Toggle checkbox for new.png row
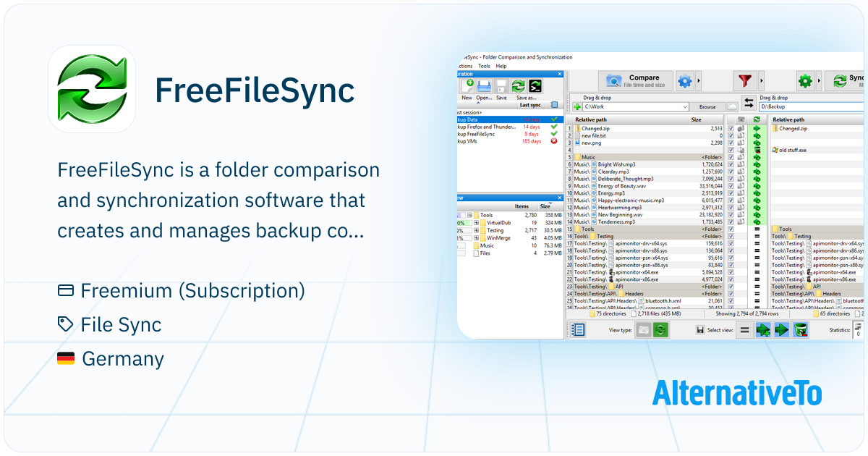The width and height of the screenshot is (868, 456). [x=731, y=143]
